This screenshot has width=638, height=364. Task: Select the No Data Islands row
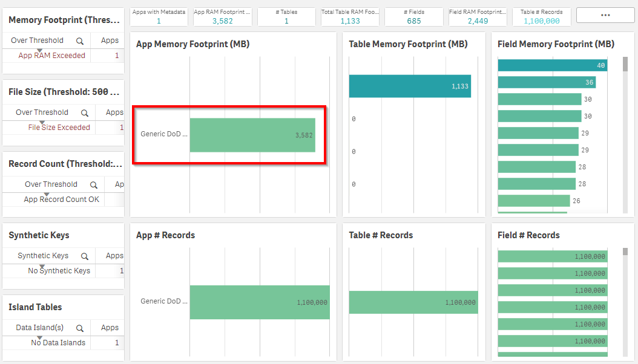58,343
